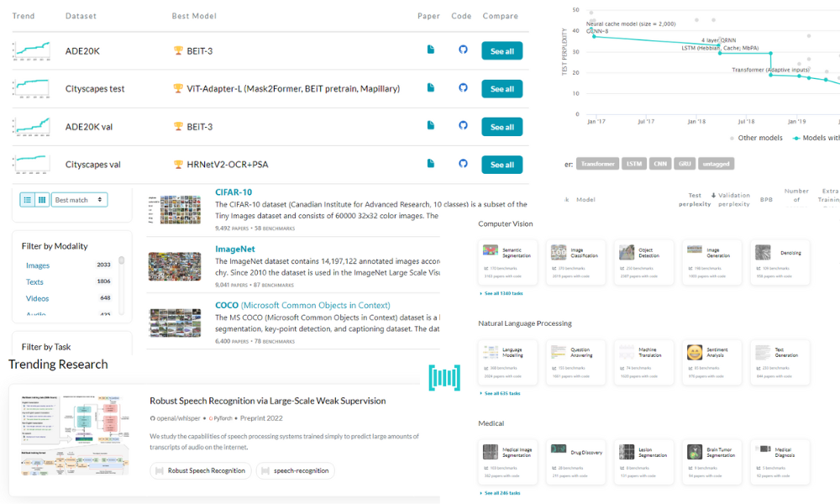Viewport: 840px width, 504px height.
Task: Open the Drug Discovery task card
Action: (576, 462)
